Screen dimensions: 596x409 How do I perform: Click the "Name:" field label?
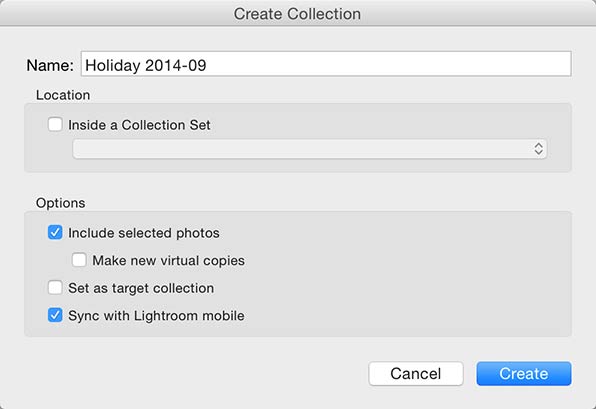tap(50, 65)
